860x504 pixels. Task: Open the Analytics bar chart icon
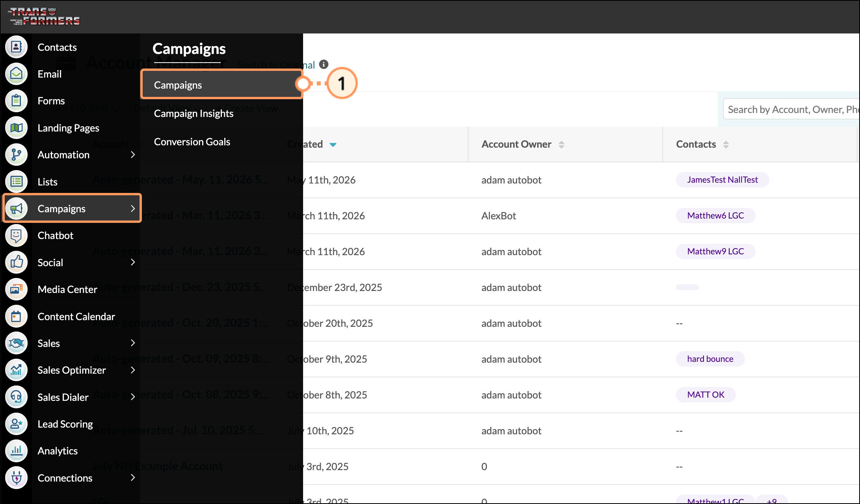pyautogui.click(x=16, y=450)
